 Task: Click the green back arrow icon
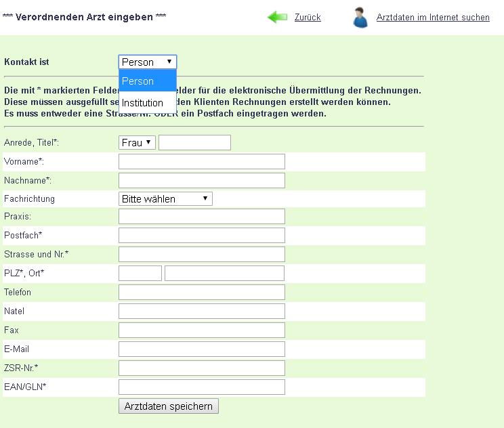tap(278, 18)
